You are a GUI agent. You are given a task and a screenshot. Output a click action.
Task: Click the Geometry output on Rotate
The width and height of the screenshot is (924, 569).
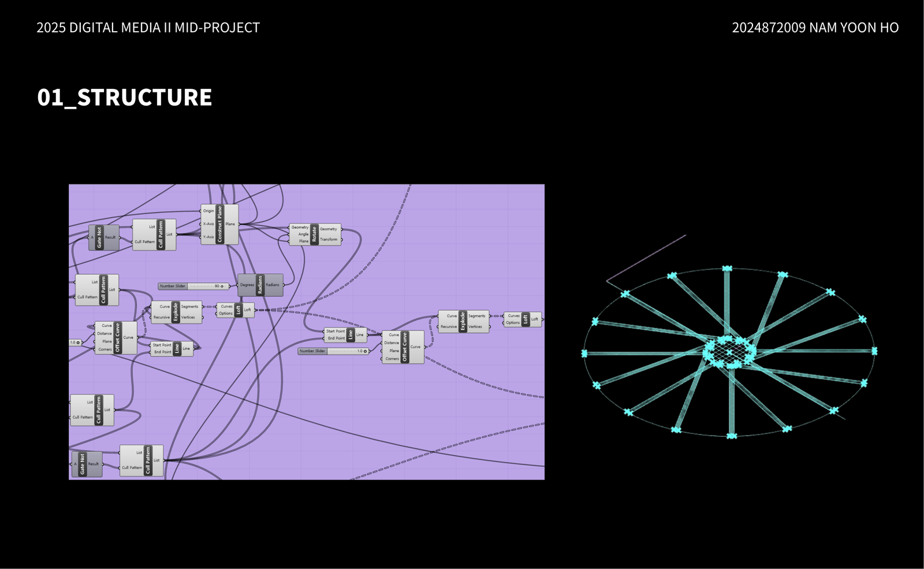click(329, 229)
